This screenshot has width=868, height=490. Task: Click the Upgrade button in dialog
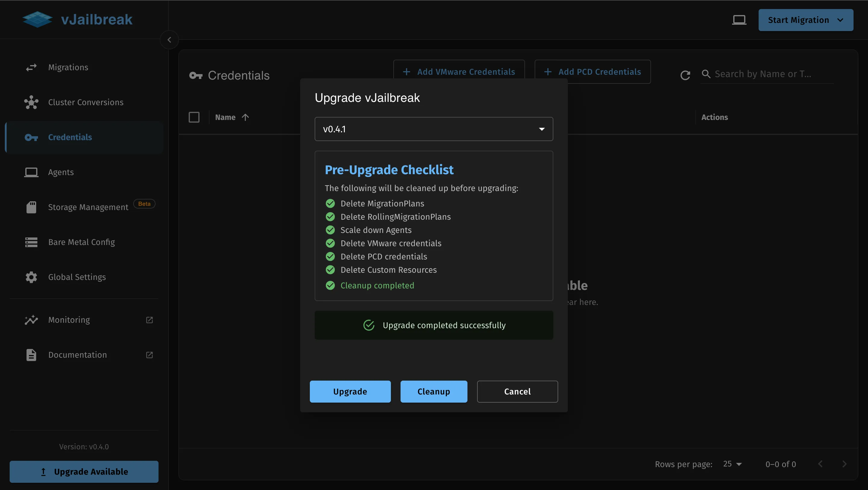(350, 391)
